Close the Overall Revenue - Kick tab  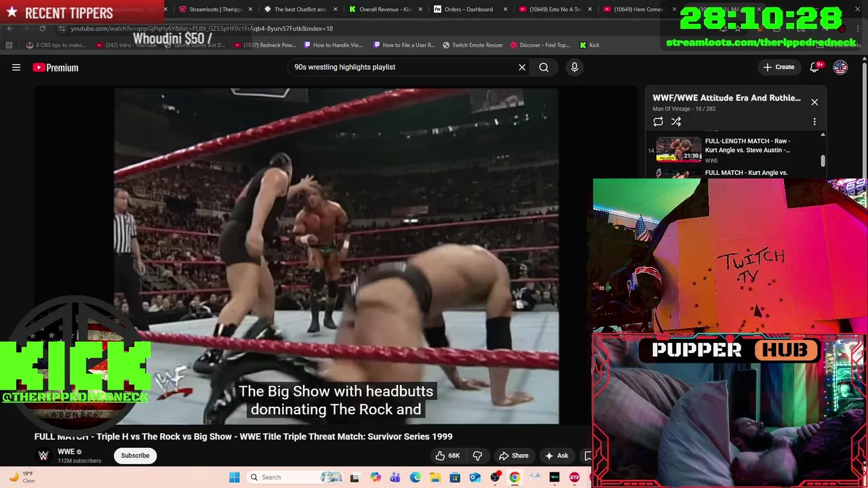coord(420,9)
